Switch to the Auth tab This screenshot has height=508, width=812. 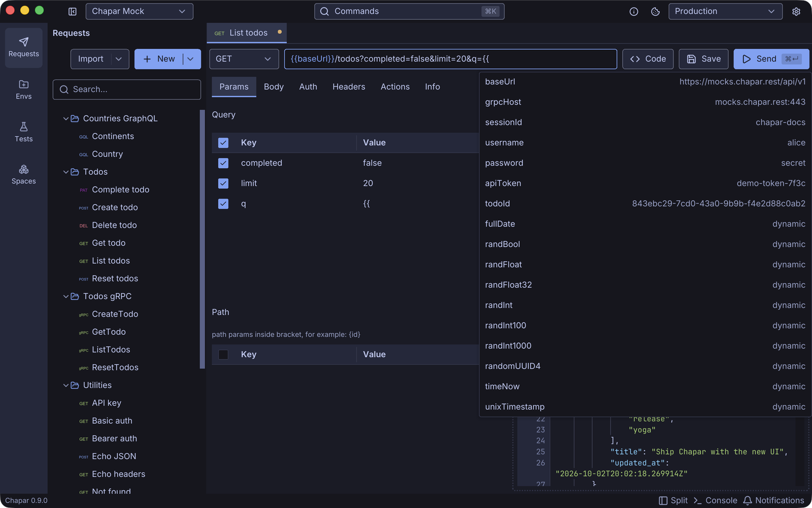click(x=308, y=87)
